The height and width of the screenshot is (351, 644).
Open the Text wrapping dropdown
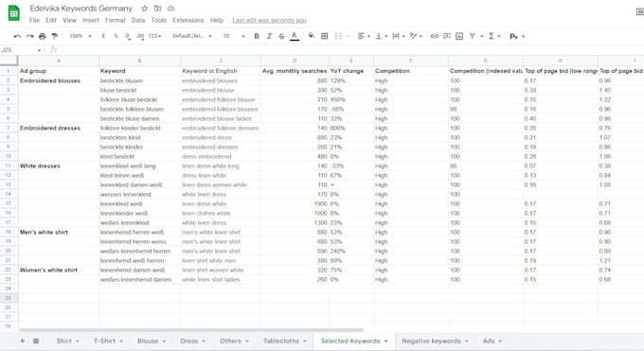click(399, 36)
